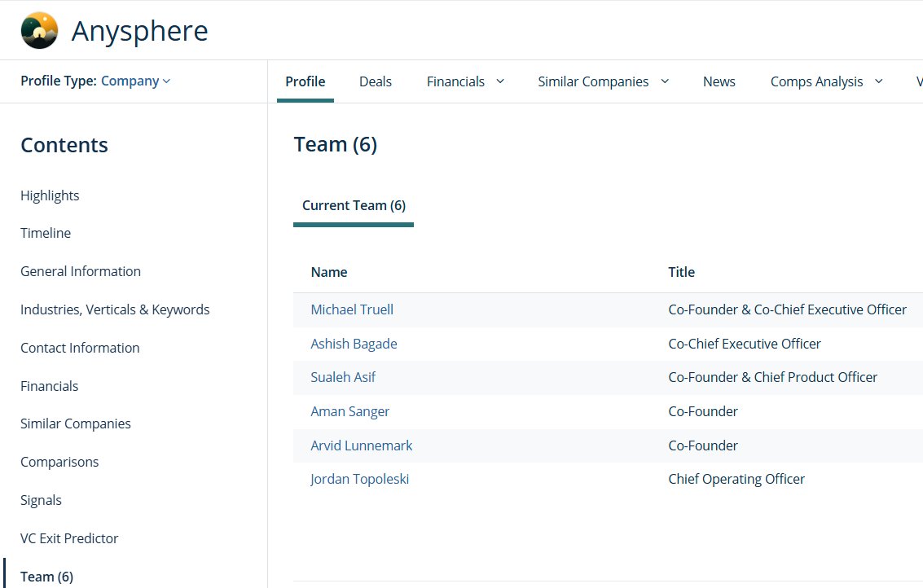Open the Profile Type Company dropdown
Screen dimensions: 923x588
(x=135, y=81)
